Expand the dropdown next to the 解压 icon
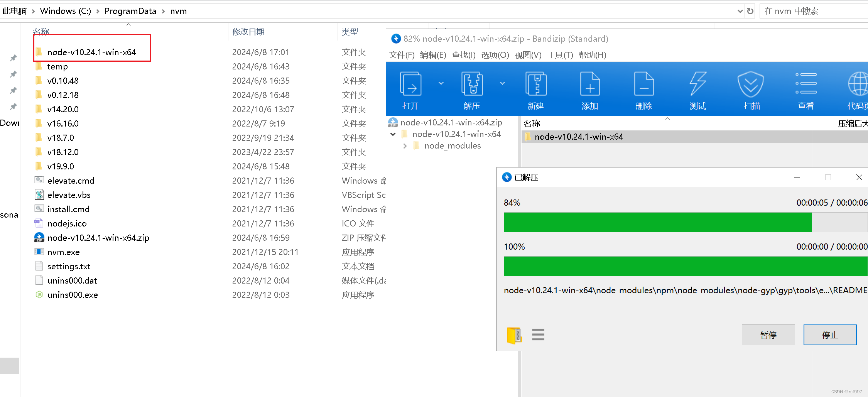Image resolution: width=868 pixels, height=397 pixels. pos(502,83)
